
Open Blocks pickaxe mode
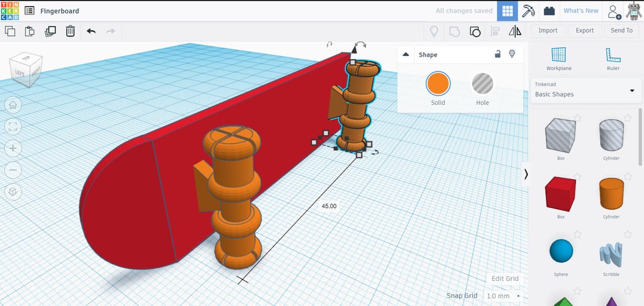(x=528, y=11)
